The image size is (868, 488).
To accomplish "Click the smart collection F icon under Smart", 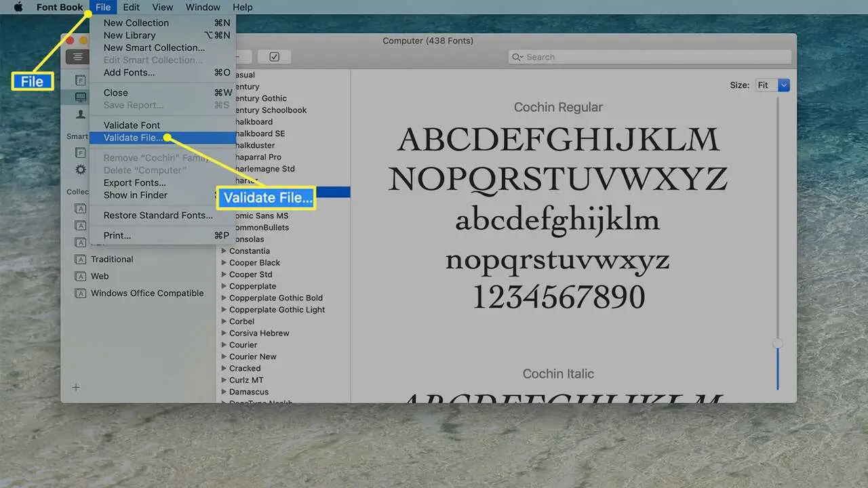I will pos(80,152).
